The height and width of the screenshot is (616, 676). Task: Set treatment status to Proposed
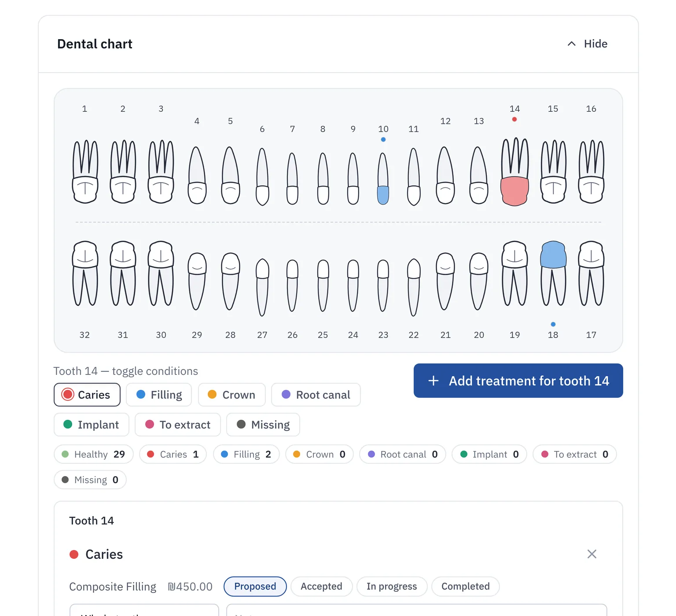click(x=255, y=587)
